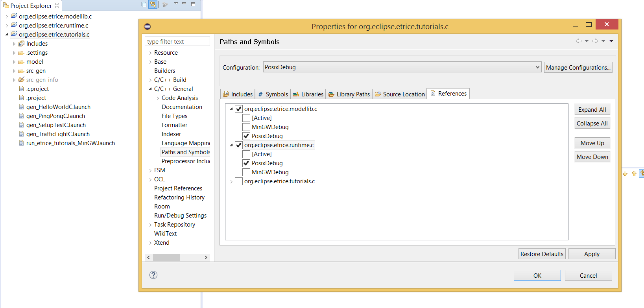
Task: Click the model folder icon
Action: pos(22,62)
